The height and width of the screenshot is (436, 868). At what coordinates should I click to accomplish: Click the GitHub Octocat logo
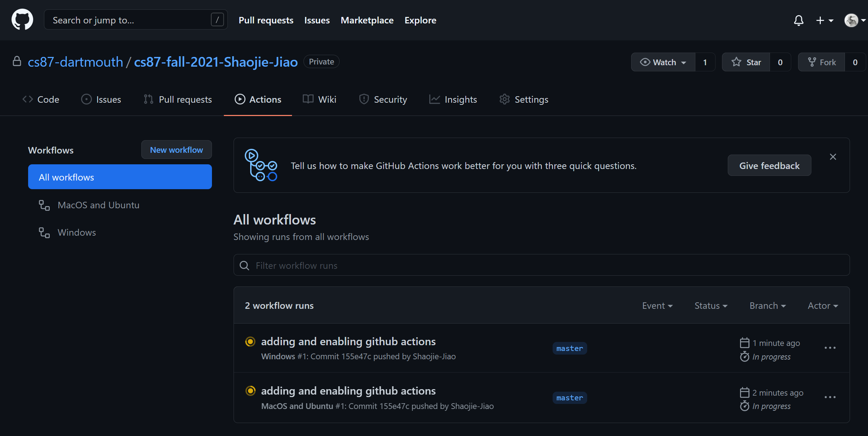coord(22,20)
